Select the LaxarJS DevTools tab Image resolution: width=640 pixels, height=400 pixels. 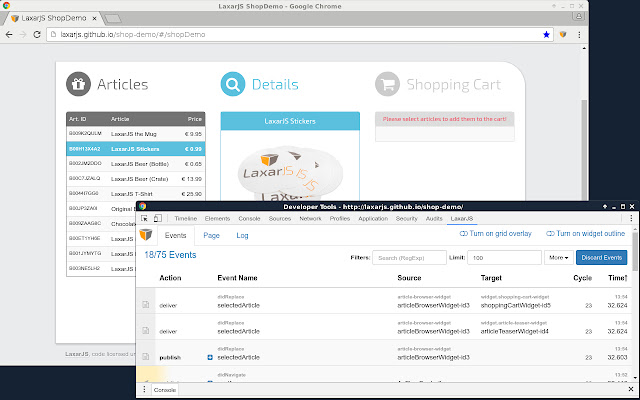point(462,218)
